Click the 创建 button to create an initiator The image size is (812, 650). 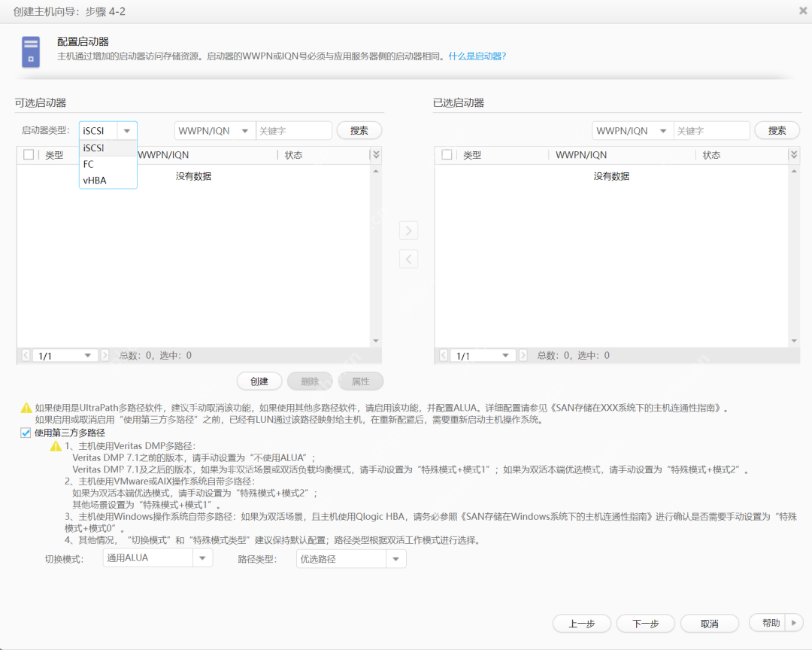259,381
